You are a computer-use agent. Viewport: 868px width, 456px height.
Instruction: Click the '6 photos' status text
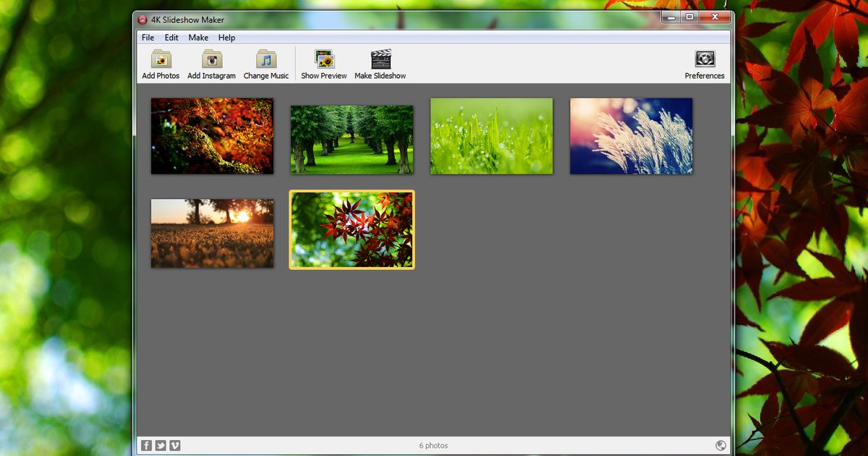(x=433, y=446)
